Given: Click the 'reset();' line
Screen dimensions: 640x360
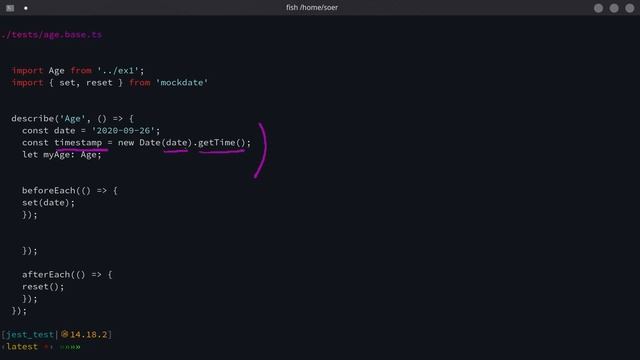Looking at the screenshot, I should coord(43,287).
